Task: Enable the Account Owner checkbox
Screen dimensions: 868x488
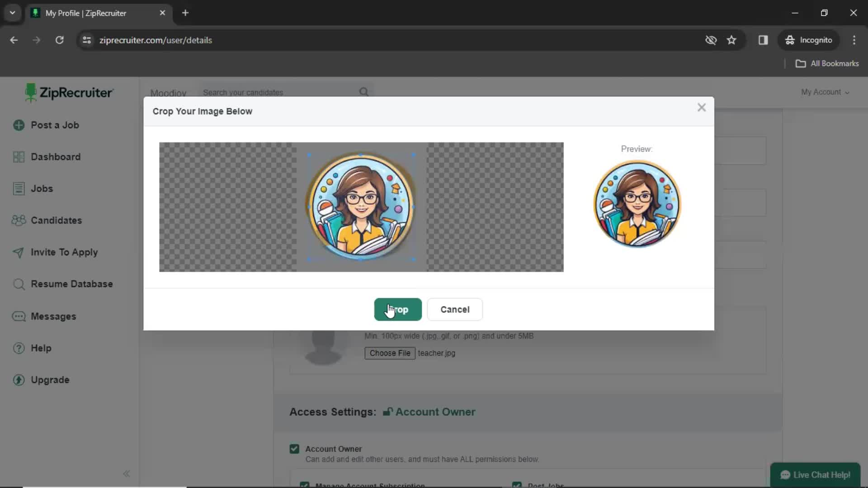Action: point(294,449)
